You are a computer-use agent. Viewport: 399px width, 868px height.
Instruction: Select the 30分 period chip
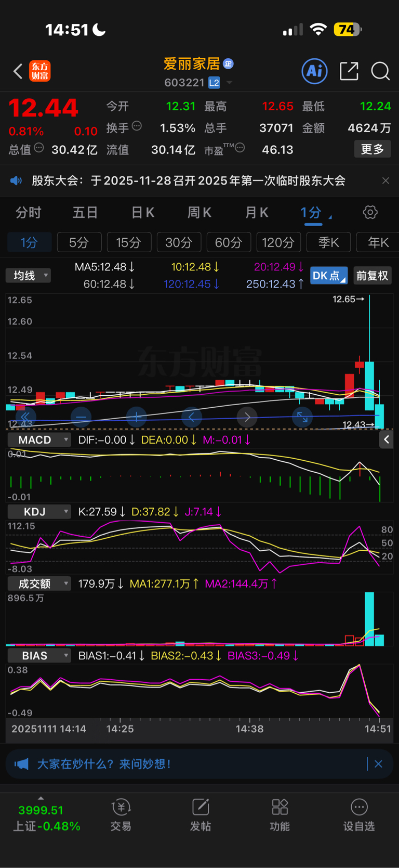coord(179,242)
